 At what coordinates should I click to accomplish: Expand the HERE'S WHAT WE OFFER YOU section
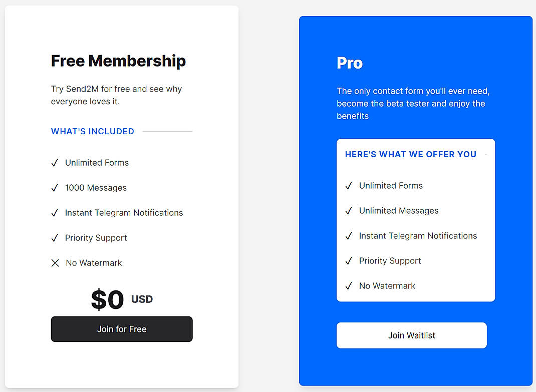click(x=410, y=154)
